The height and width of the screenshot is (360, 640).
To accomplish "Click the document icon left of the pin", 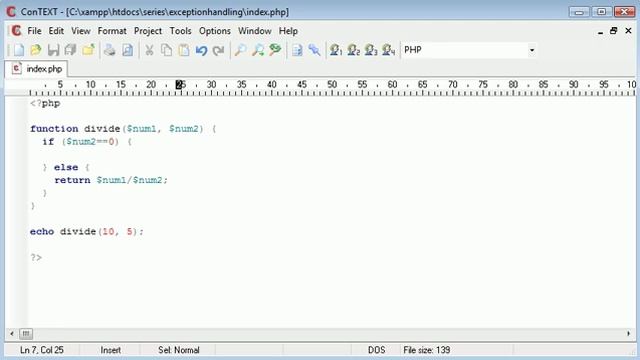I will (297, 50).
